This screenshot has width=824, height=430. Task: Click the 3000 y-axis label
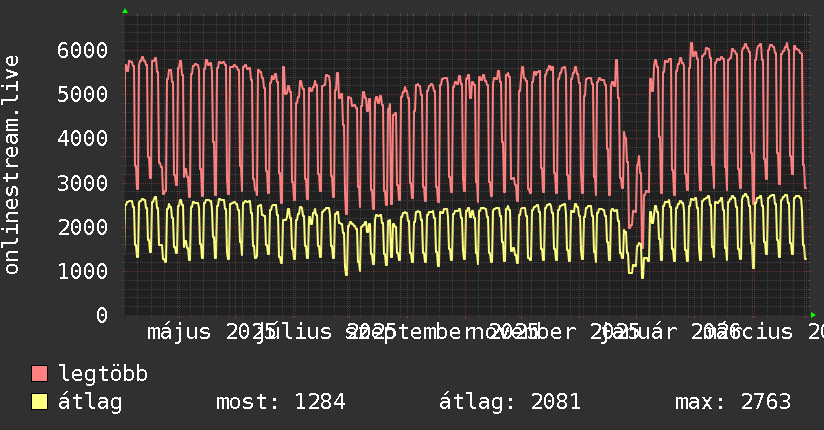83,183
